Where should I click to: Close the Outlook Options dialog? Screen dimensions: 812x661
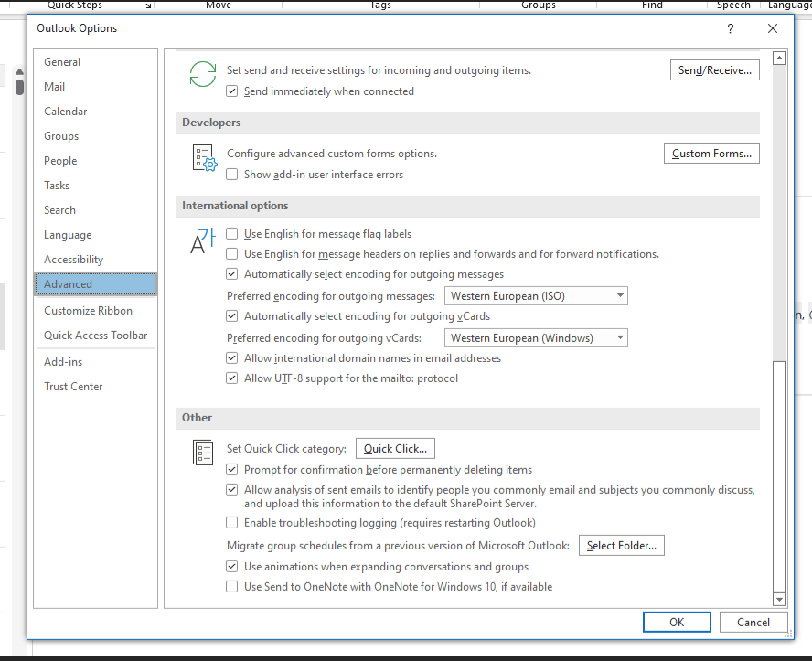(772, 28)
